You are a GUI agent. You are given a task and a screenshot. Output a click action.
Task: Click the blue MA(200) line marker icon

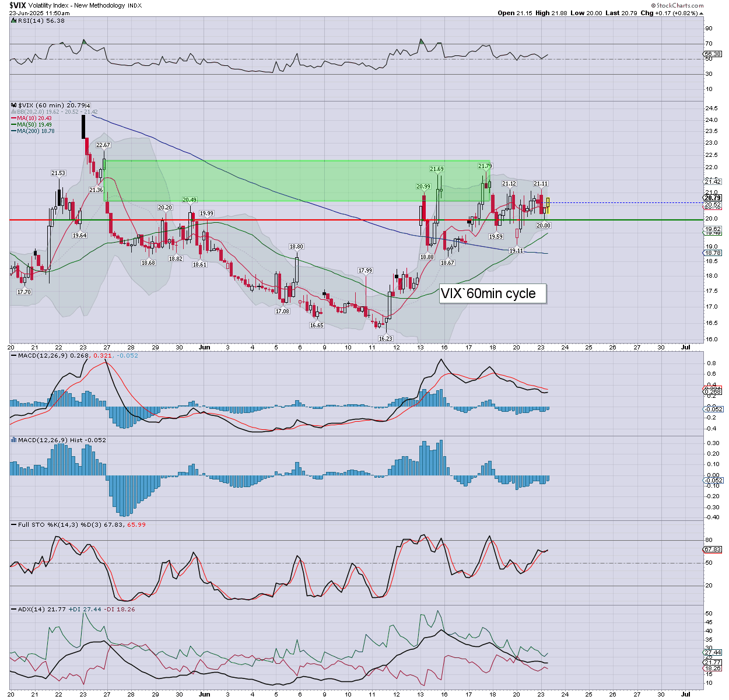[x=13, y=131]
